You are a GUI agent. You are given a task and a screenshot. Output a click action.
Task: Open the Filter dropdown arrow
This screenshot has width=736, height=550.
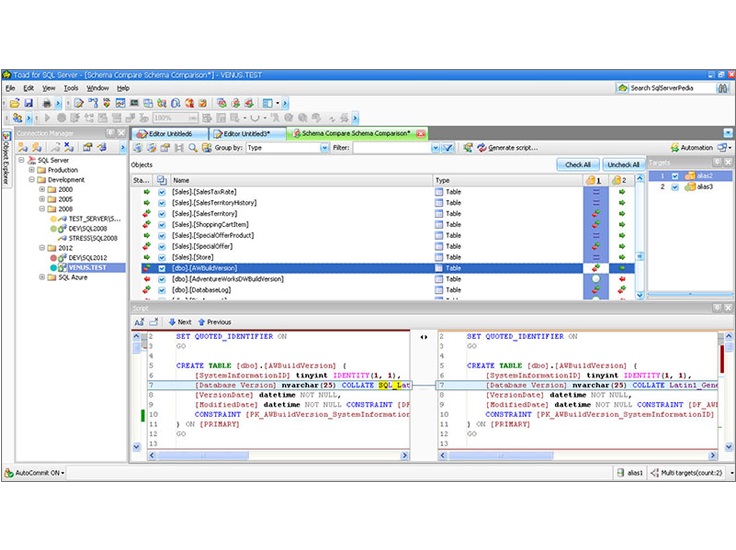click(x=435, y=148)
